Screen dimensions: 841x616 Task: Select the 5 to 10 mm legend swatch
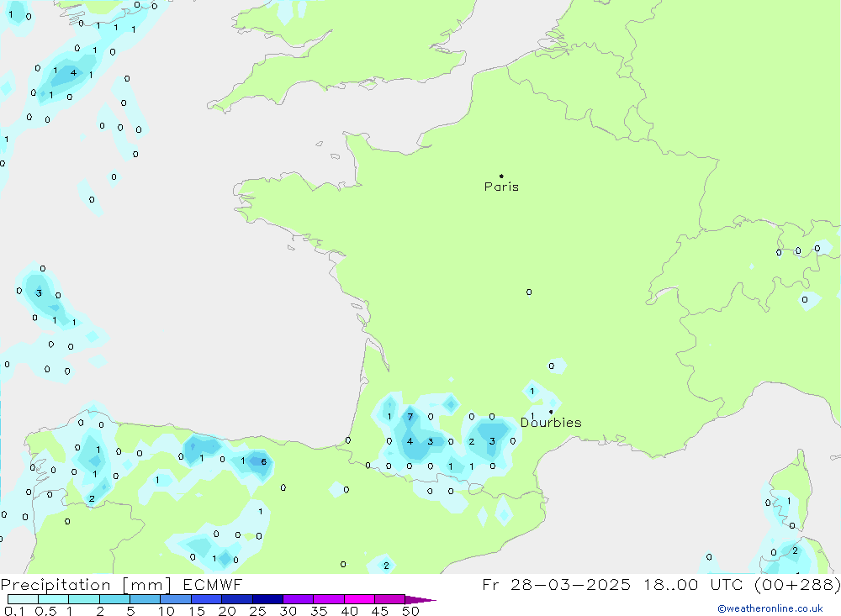click(x=145, y=599)
